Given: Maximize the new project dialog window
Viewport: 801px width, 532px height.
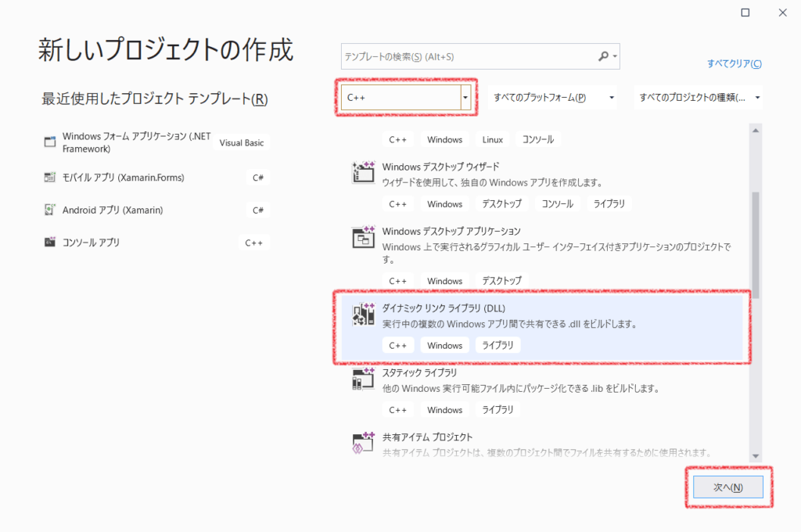Looking at the screenshot, I should pyautogui.click(x=745, y=13).
